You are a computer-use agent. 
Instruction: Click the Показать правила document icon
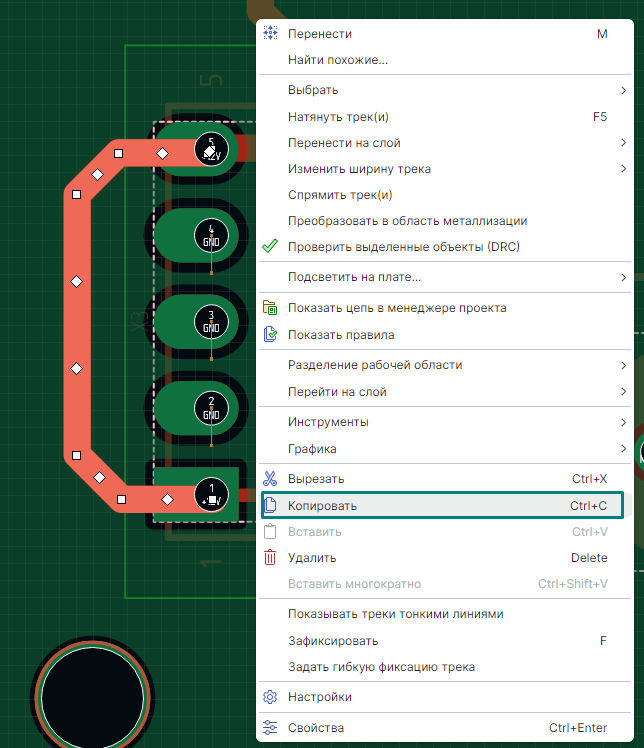269,335
